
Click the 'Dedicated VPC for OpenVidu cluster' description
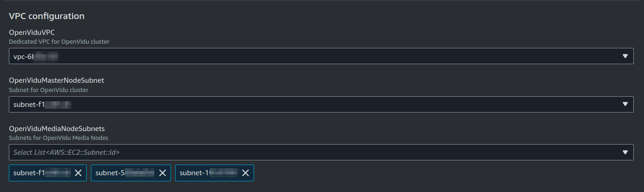[x=59, y=41]
